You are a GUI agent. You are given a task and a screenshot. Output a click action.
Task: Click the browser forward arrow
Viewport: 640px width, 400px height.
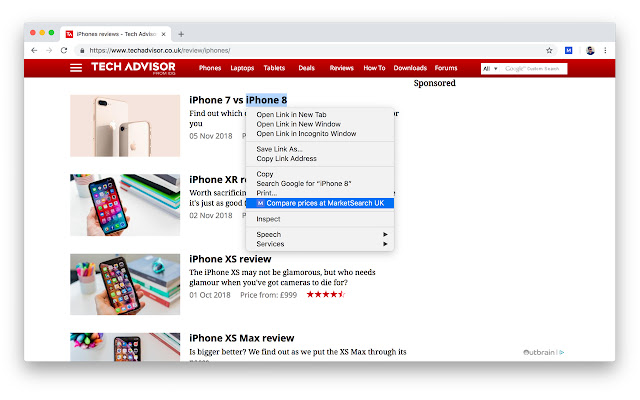[49, 50]
